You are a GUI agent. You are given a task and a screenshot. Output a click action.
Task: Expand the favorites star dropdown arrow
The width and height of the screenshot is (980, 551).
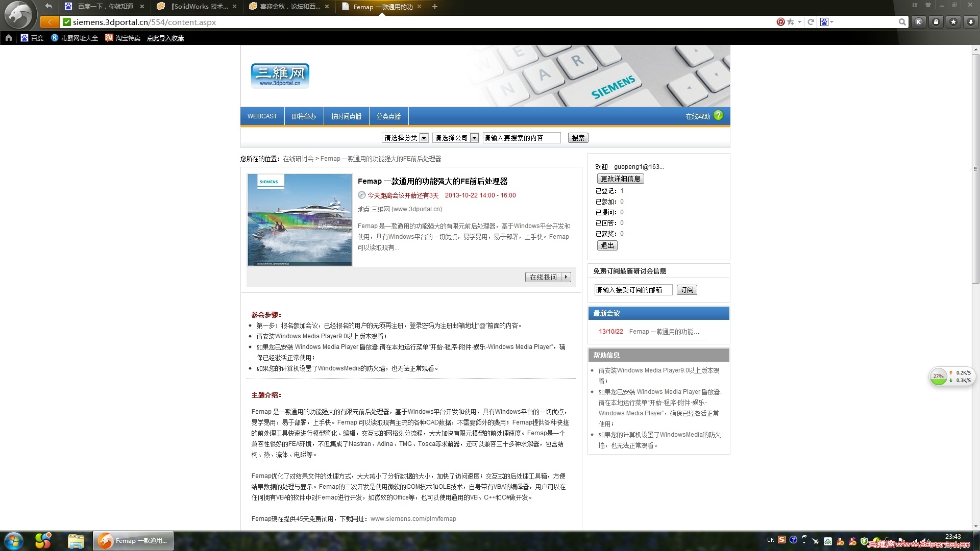pos(799,22)
